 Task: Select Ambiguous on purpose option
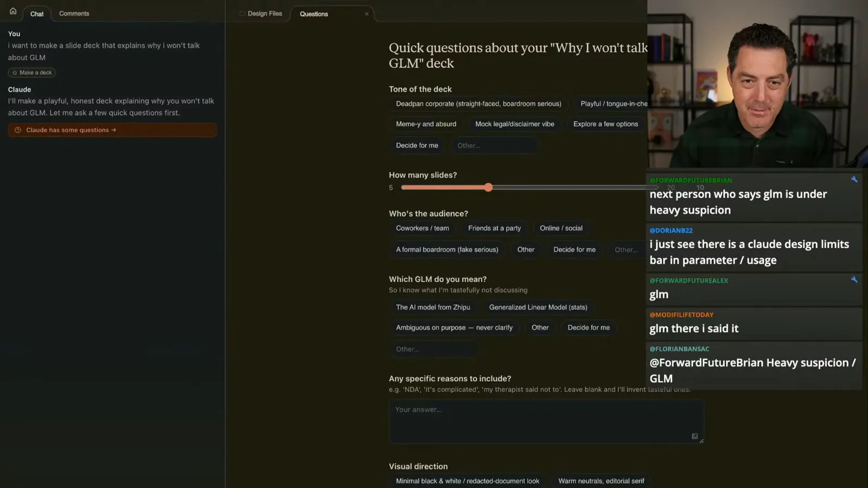tap(454, 328)
